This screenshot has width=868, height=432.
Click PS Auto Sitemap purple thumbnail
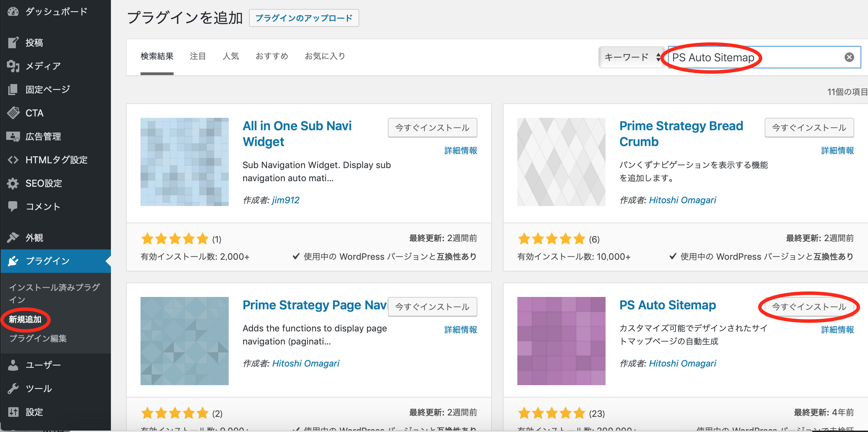click(561, 341)
